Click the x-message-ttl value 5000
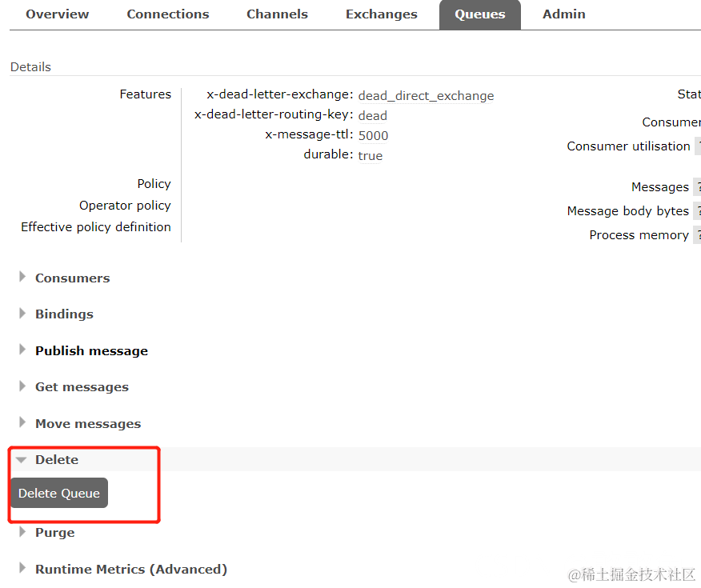This screenshot has height=588, width=701. pyautogui.click(x=373, y=135)
